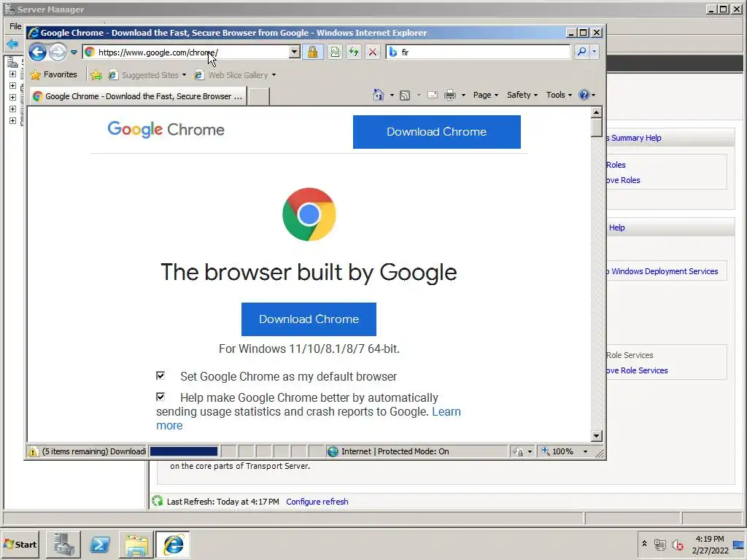
Task: Open Suggested Sites on favorites bar
Action: (x=147, y=75)
